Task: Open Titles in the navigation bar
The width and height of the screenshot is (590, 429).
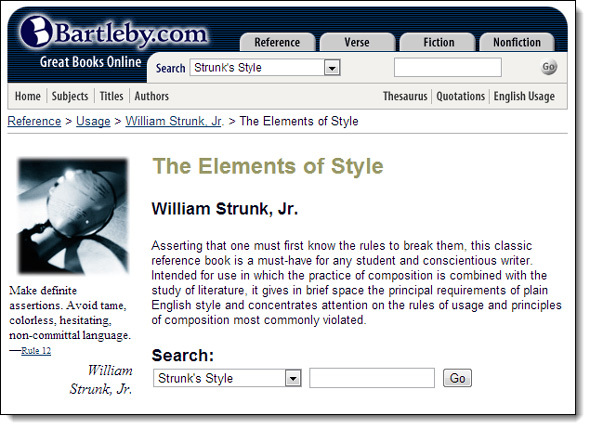Action: click(x=111, y=96)
